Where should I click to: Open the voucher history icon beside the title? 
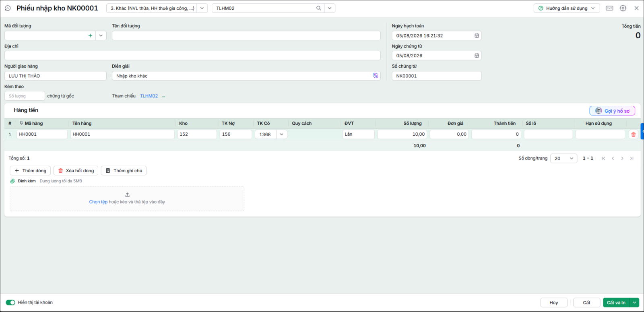(x=8, y=8)
